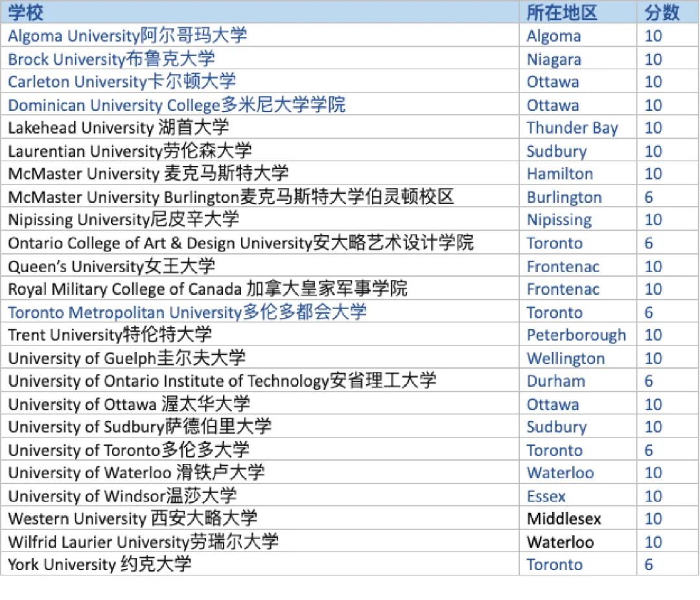Viewport: 700px width, 600px height.
Task: Click Frontenac in the Royal Military College row
Action: coord(563,289)
